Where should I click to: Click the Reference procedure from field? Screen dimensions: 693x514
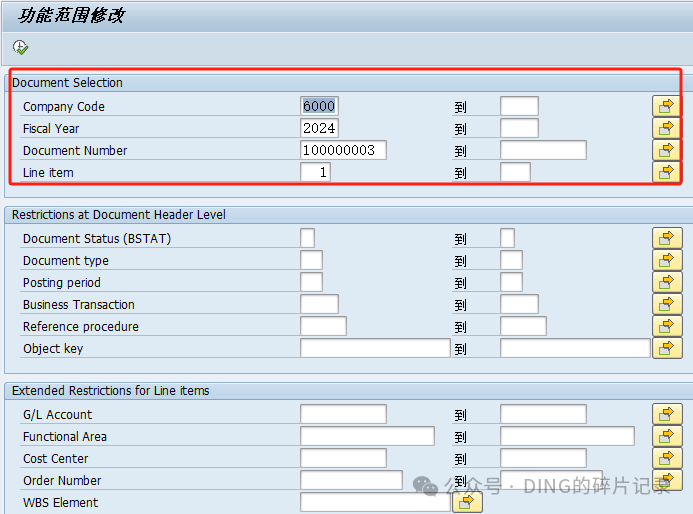[x=324, y=326]
